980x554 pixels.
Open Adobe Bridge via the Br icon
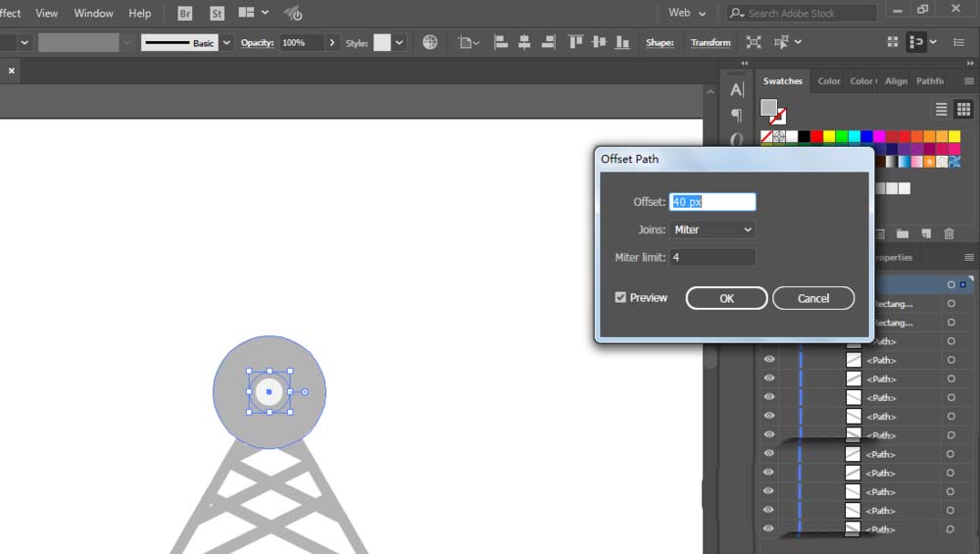tap(185, 14)
